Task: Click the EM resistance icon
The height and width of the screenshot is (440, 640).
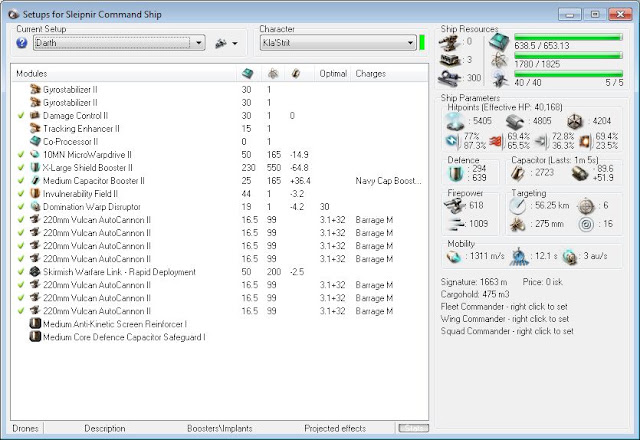Action: [x=452, y=141]
